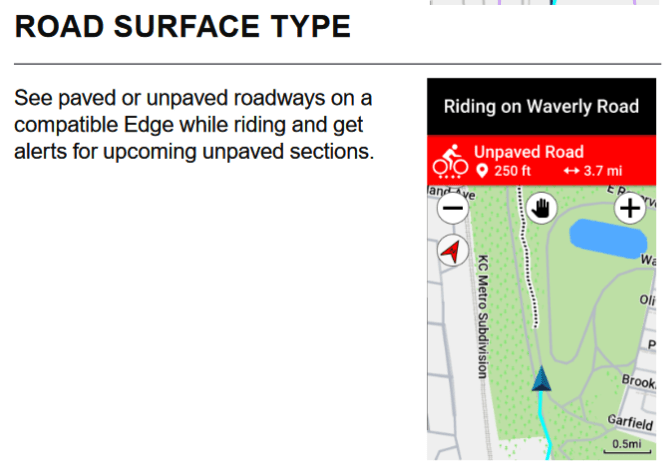This screenshot has height=472, width=671.
Task: Tap the double-arrow distance icon near 3.7 mi
Action: (x=571, y=171)
